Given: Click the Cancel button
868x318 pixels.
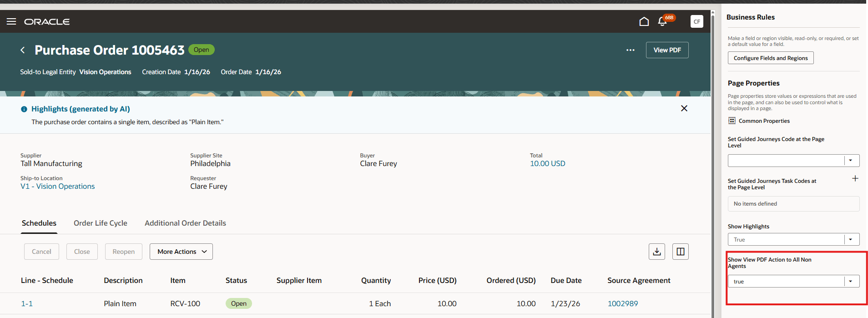Looking at the screenshot, I should (41, 252).
